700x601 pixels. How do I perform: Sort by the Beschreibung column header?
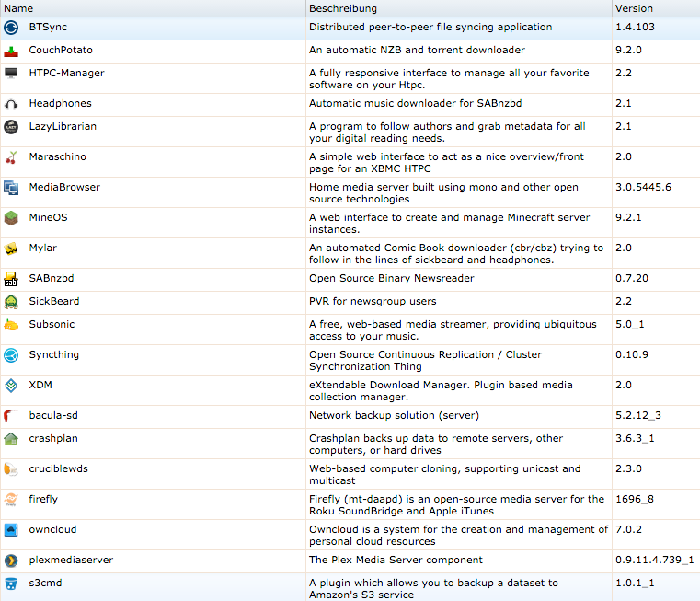click(459, 8)
